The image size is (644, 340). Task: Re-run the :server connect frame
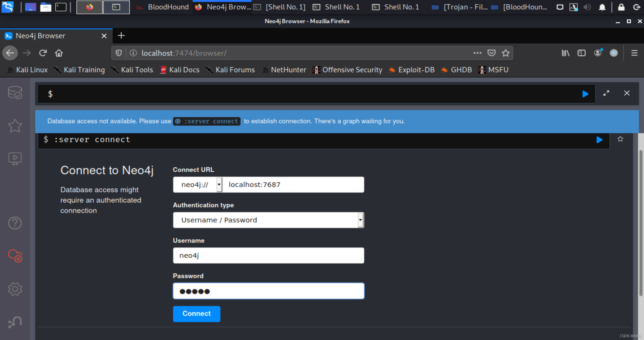(x=599, y=140)
